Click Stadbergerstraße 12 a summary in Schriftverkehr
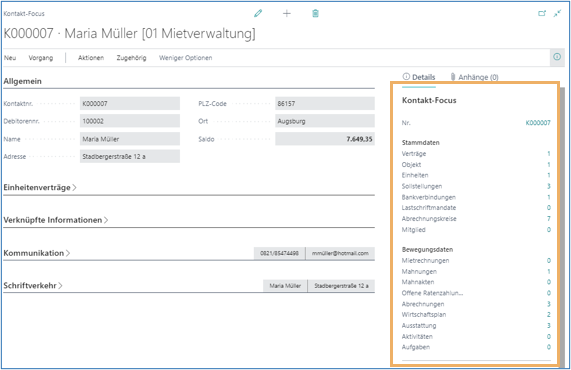Screen dimensions: 571x370 pos(341,286)
